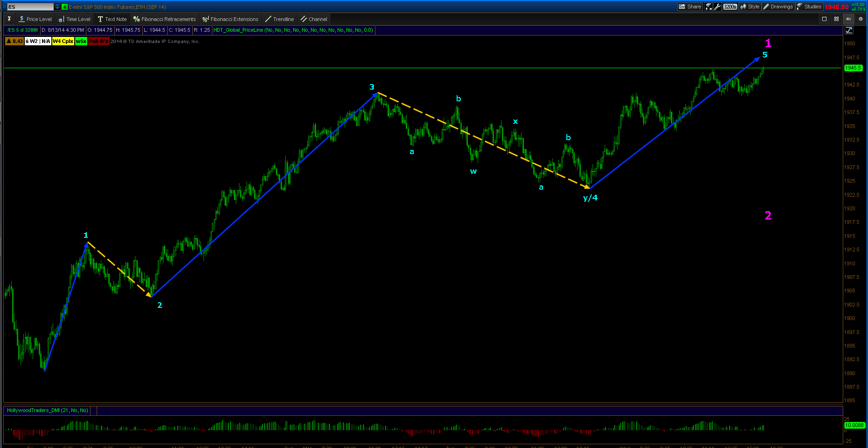
Task: Click the price axis scale curve icon
Action: click(849, 30)
